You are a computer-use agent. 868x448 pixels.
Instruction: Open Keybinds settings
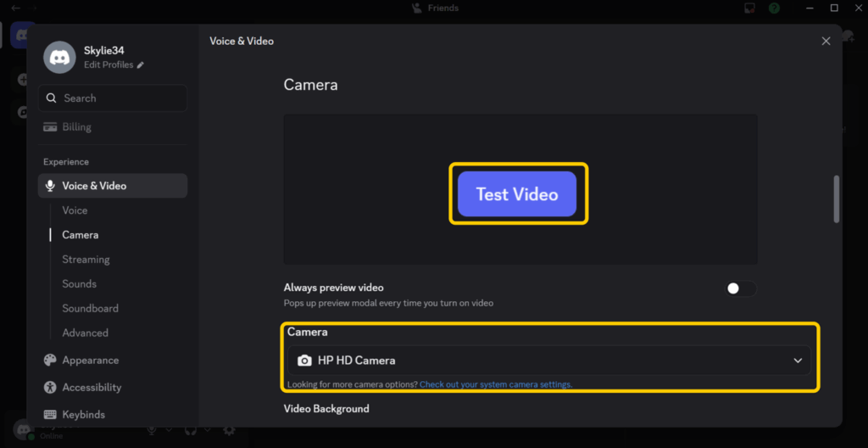coord(113,414)
